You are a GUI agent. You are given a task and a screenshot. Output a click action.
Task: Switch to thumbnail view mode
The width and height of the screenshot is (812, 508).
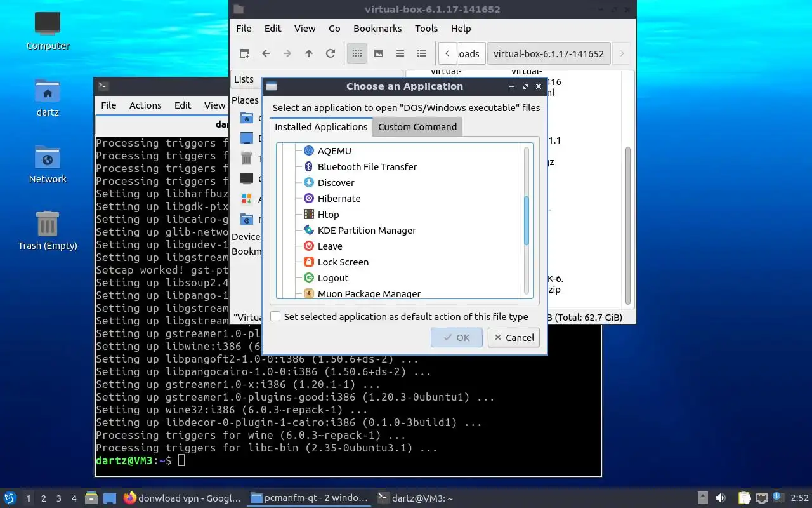coord(379,53)
